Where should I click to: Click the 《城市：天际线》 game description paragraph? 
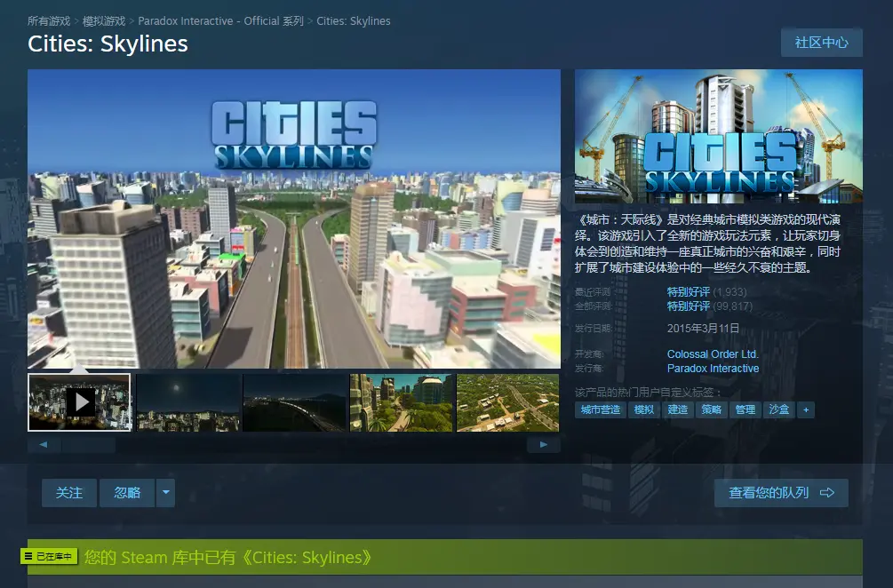(708, 243)
